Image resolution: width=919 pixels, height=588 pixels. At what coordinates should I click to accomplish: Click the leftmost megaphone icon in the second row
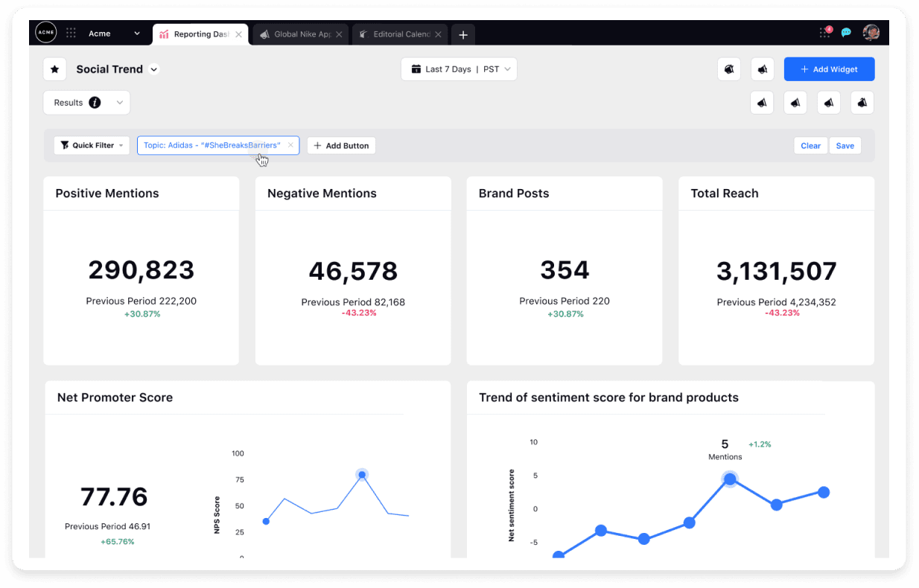pyautogui.click(x=761, y=102)
